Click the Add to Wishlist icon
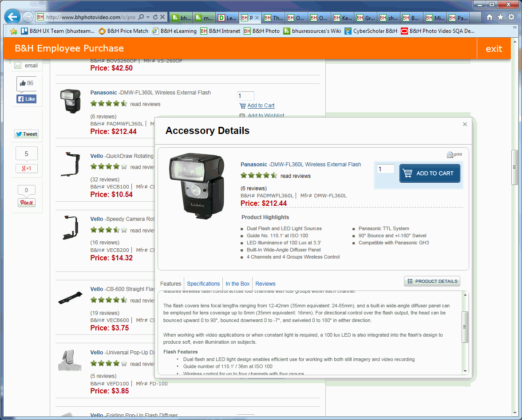This screenshot has height=420, width=522. pos(242,115)
